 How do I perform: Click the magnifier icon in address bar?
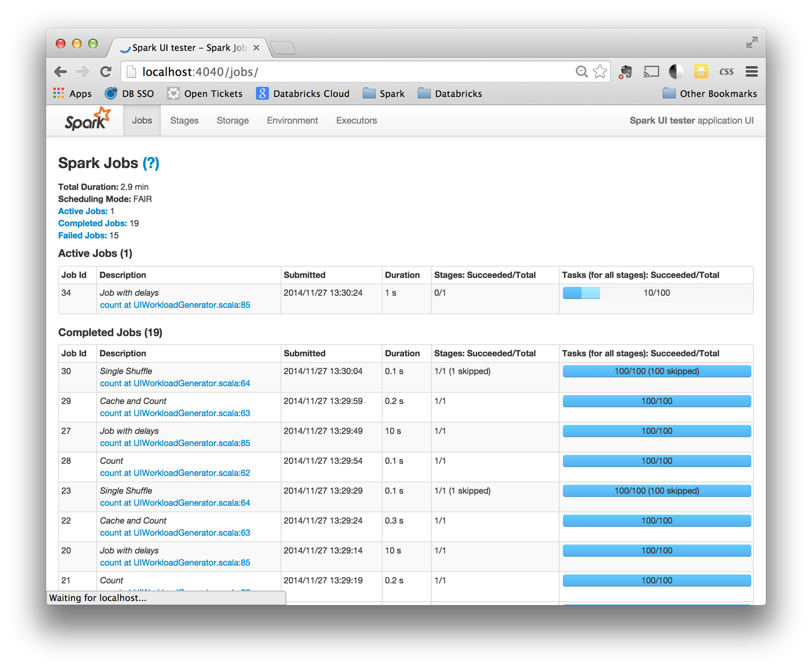pyautogui.click(x=582, y=72)
